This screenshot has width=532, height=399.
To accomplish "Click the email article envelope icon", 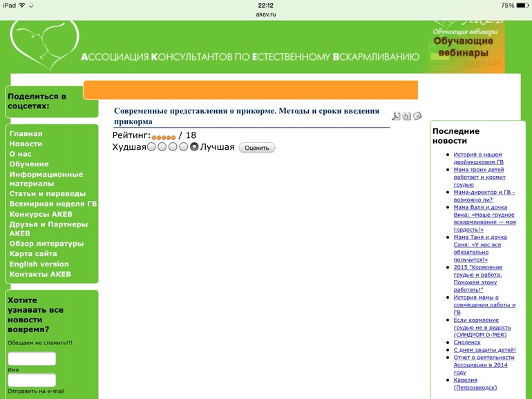I will click(x=417, y=116).
